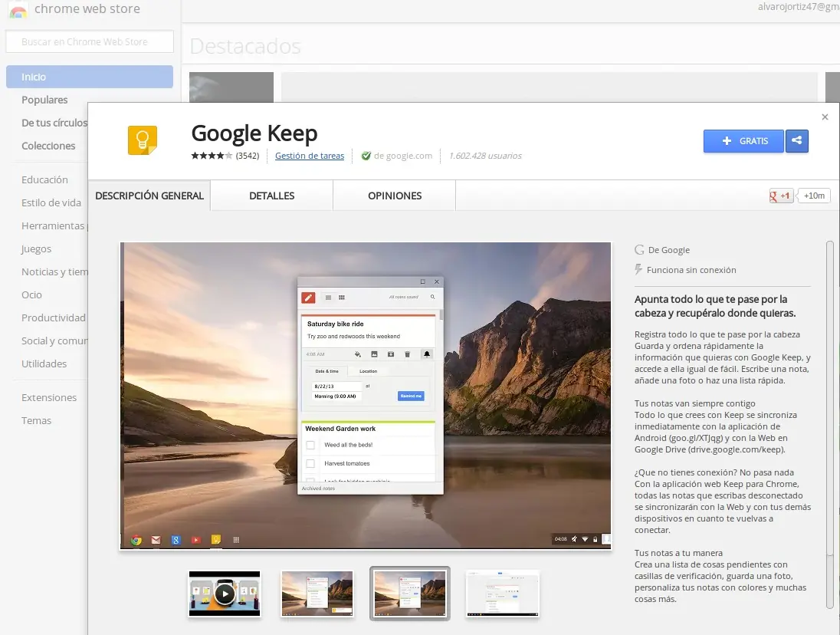Image resolution: width=840 pixels, height=635 pixels.
Task: Click the main Google Keep screenshot preview
Action: 366,396
